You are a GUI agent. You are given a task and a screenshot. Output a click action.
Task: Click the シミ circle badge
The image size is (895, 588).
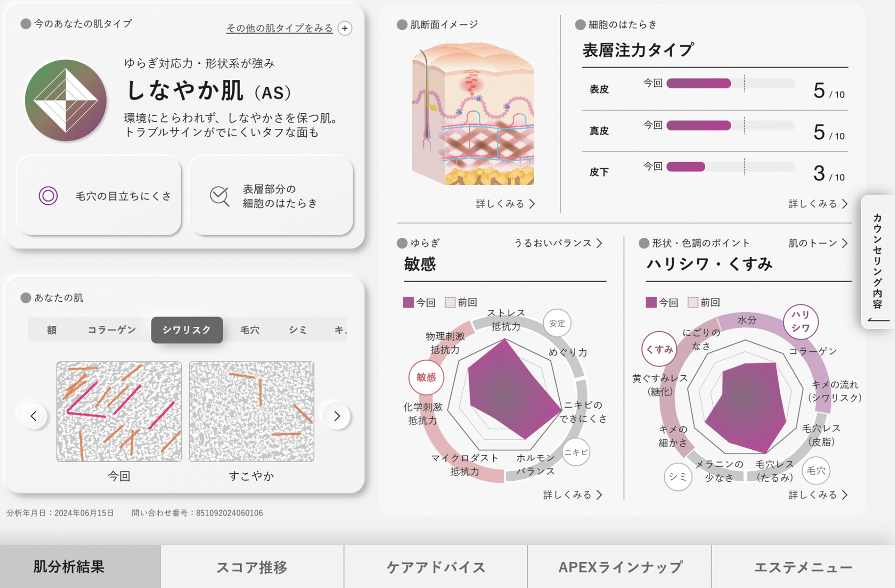tap(678, 476)
